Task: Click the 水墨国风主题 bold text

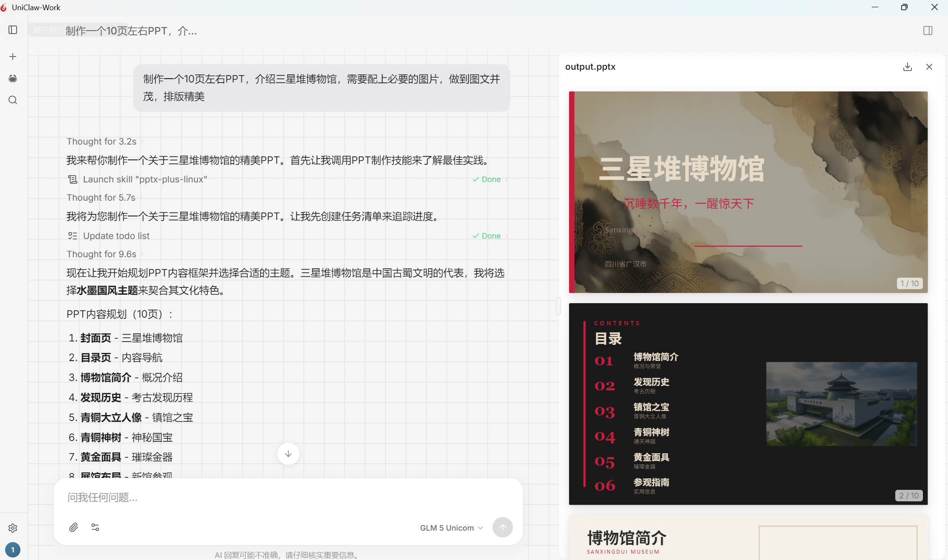Action: 107,290
